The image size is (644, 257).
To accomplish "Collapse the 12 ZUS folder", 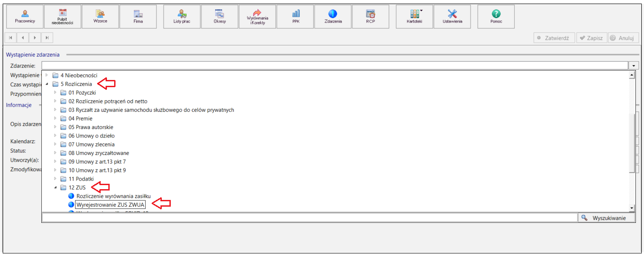I will [55, 187].
